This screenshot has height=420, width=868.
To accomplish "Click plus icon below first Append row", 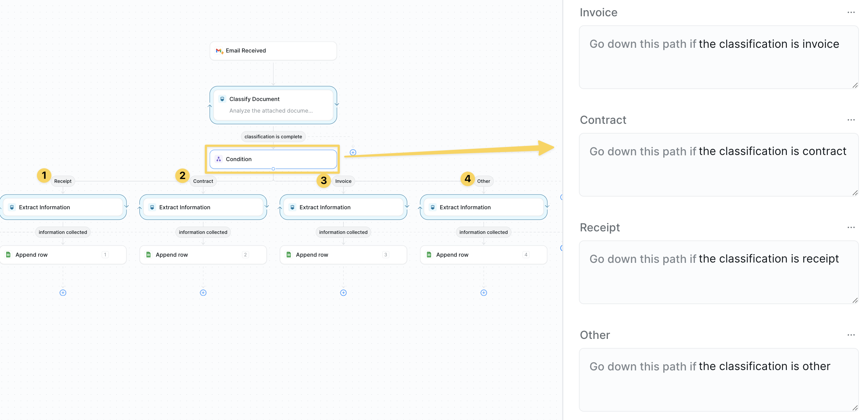I will tap(63, 293).
